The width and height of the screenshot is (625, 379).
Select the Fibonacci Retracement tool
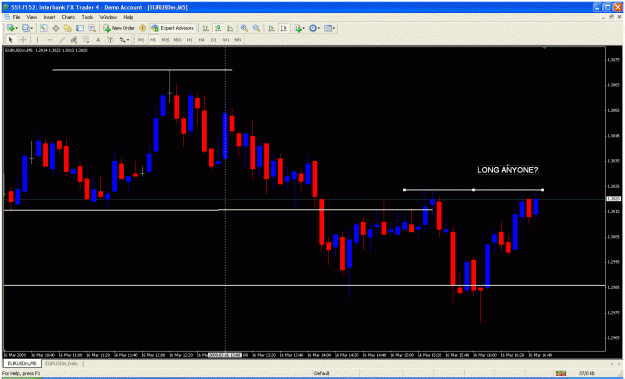coord(86,40)
